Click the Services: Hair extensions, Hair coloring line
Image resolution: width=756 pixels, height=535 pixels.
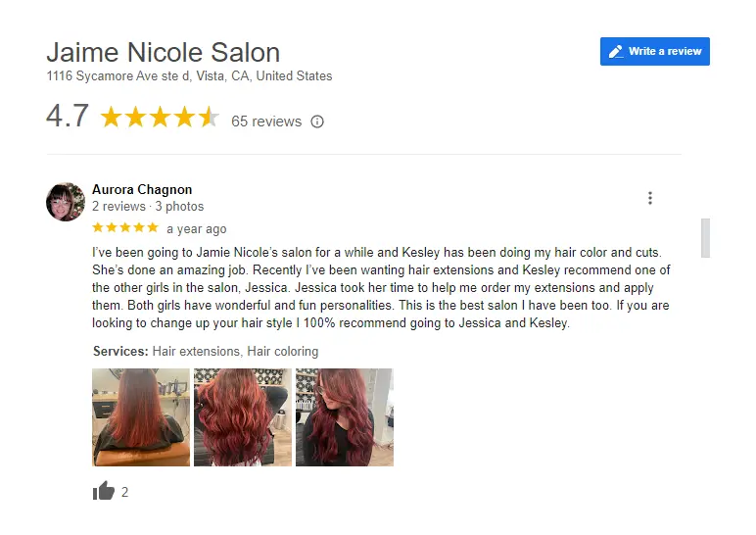[x=206, y=351]
